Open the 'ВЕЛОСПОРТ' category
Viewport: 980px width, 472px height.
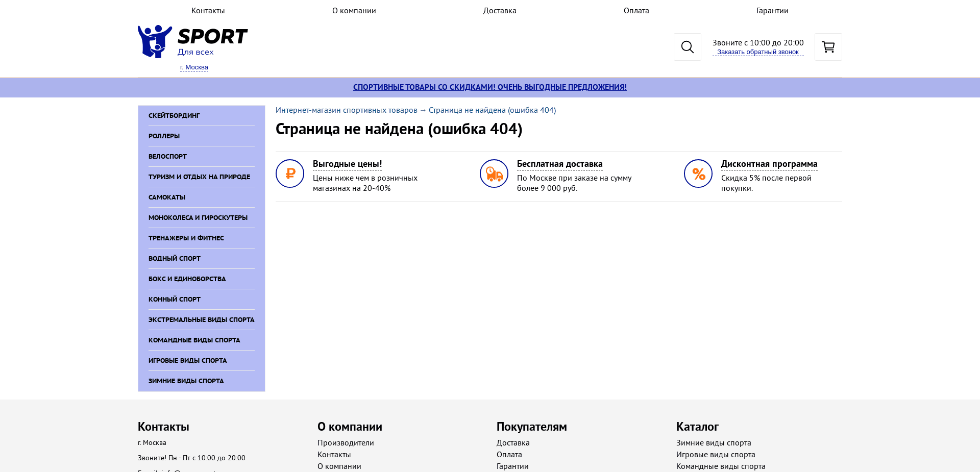pyautogui.click(x=167, y=156)
